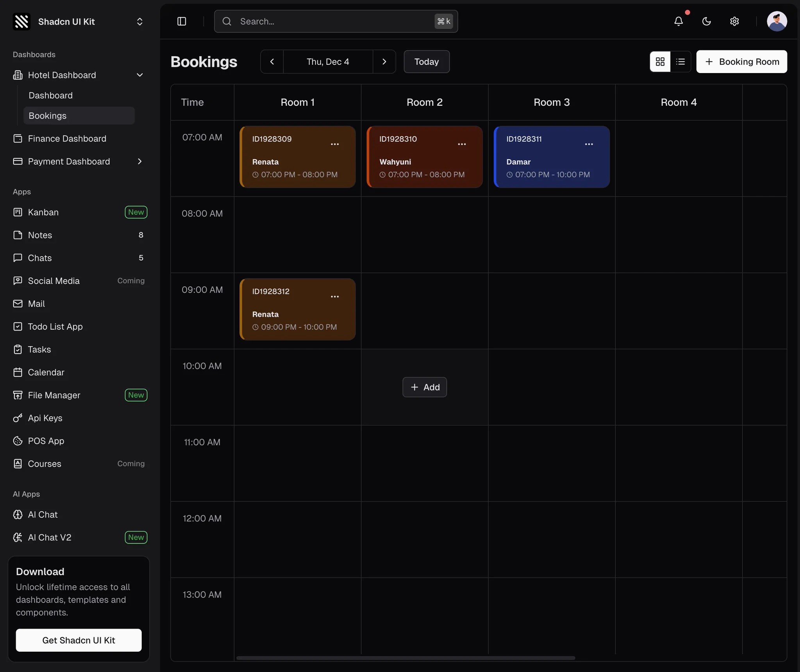This screenshot has height=672, width=800.
Task: Go to previous day arrow
Action: (x=272, y=62)
